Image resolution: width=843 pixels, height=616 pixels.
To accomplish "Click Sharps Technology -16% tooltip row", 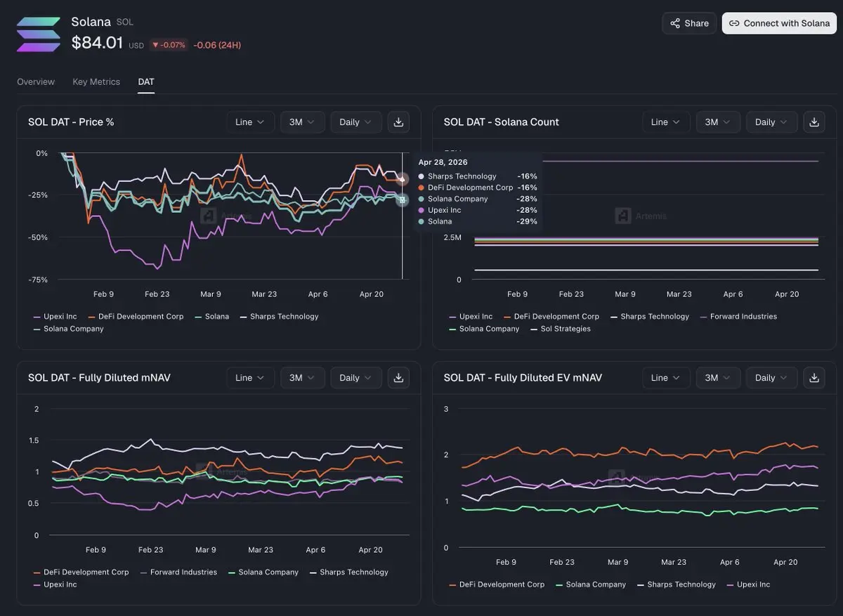I will [478, 176].
